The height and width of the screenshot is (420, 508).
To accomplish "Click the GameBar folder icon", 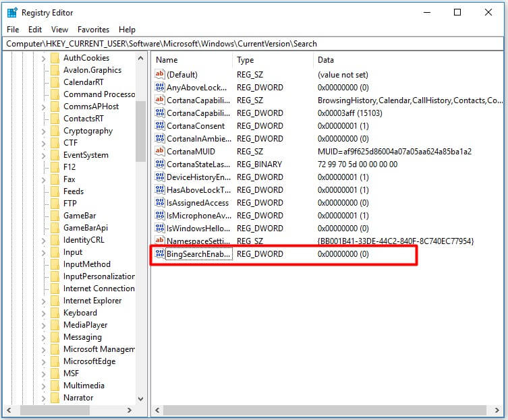I will pos(55,216).
